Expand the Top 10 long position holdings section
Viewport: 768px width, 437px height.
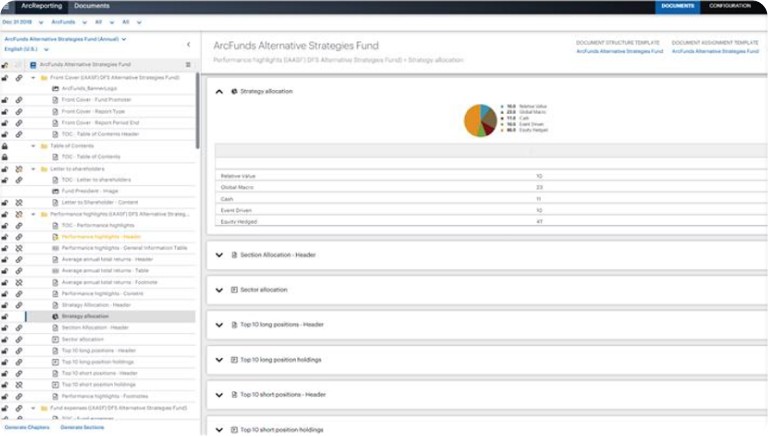pyautogui.click(x=219, y=360)
